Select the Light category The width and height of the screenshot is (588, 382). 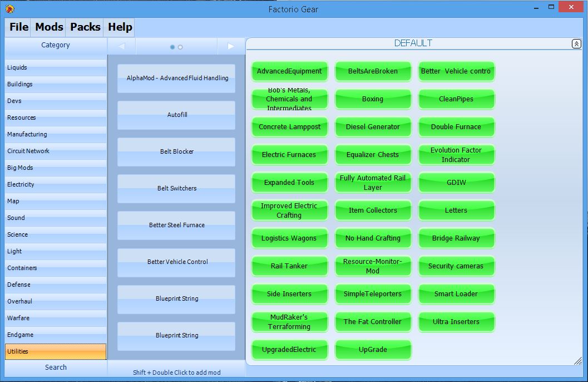(56, 251)
